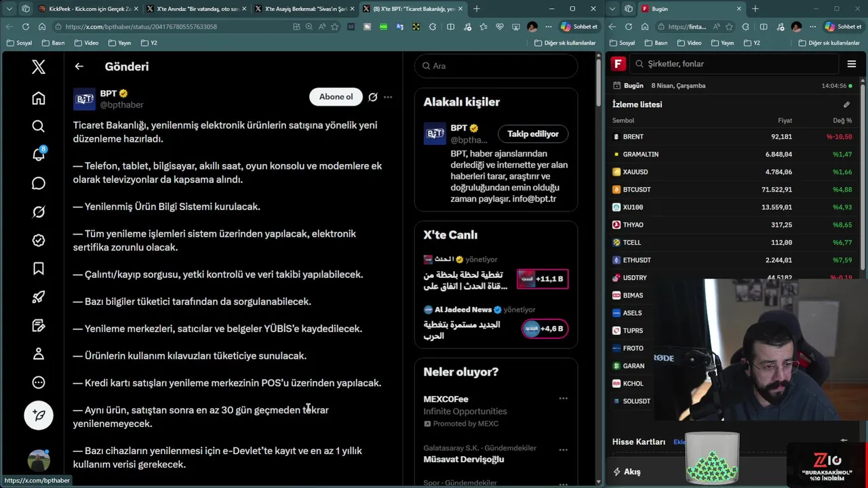The width and height of the screenshot is (868, 488).
Task: Open the post's three-dot more menu
Action: tap(388, 97)
